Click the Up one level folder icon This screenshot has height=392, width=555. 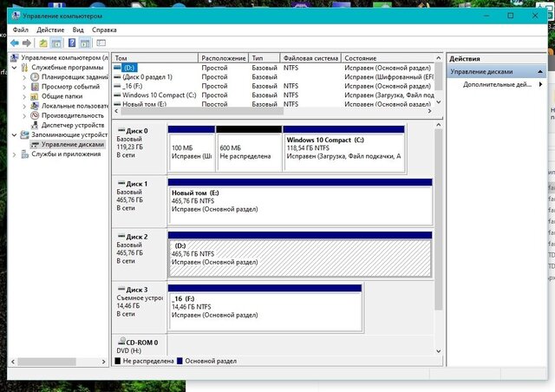pos(42,42)
